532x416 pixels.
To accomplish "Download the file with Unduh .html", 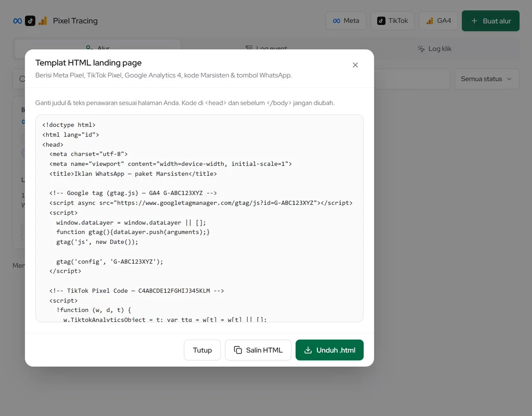I will (329, 350).
